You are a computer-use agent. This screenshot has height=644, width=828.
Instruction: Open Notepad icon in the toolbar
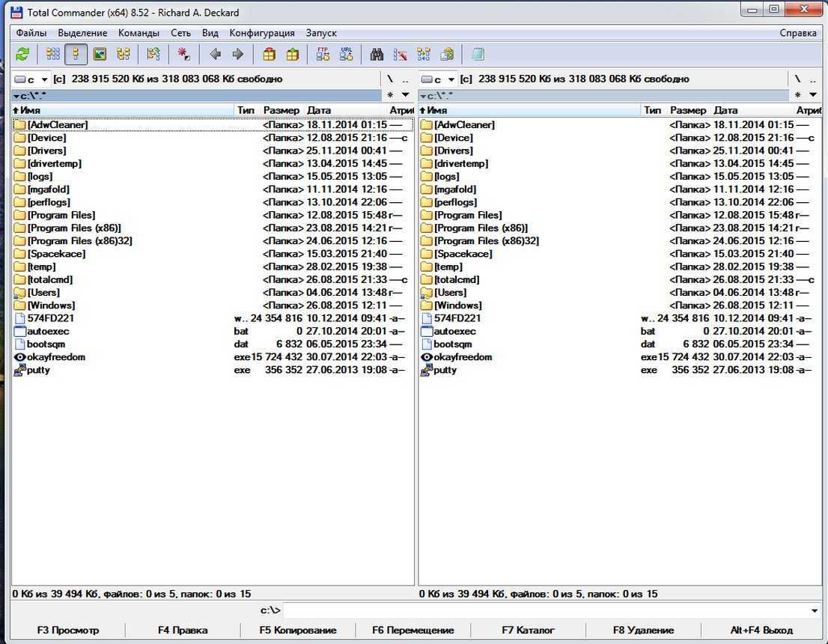[x=478, y=54]
